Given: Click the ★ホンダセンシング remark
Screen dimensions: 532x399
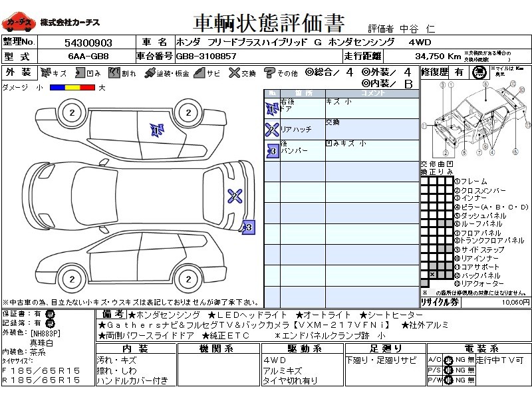Looking at the screenshot, I should coord(164,315).
